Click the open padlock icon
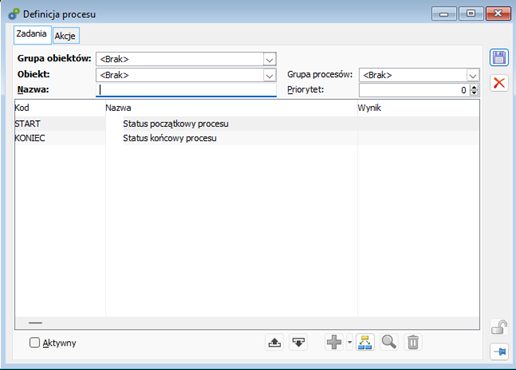This screenshot has height=370, width=516. pos(499,327)
